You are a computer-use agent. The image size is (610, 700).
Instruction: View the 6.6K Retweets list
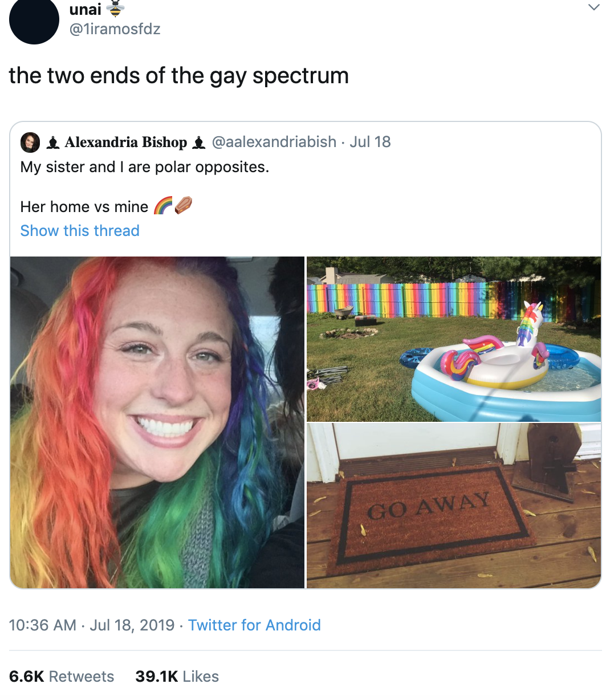click(62, 677)
